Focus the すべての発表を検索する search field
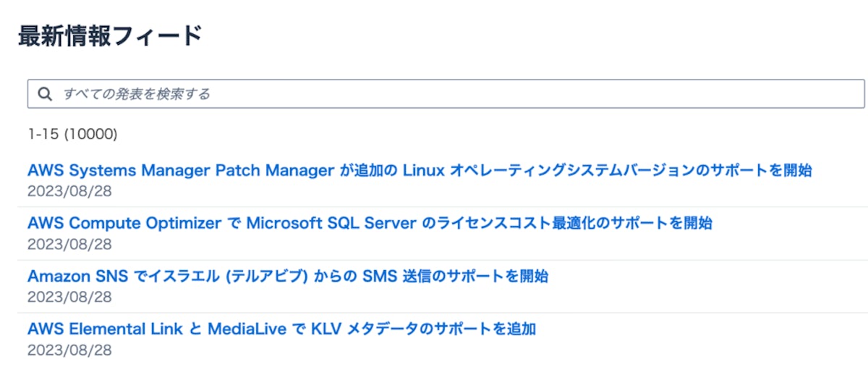Viewport: 868px width, 365px height. tap(434, 94)
